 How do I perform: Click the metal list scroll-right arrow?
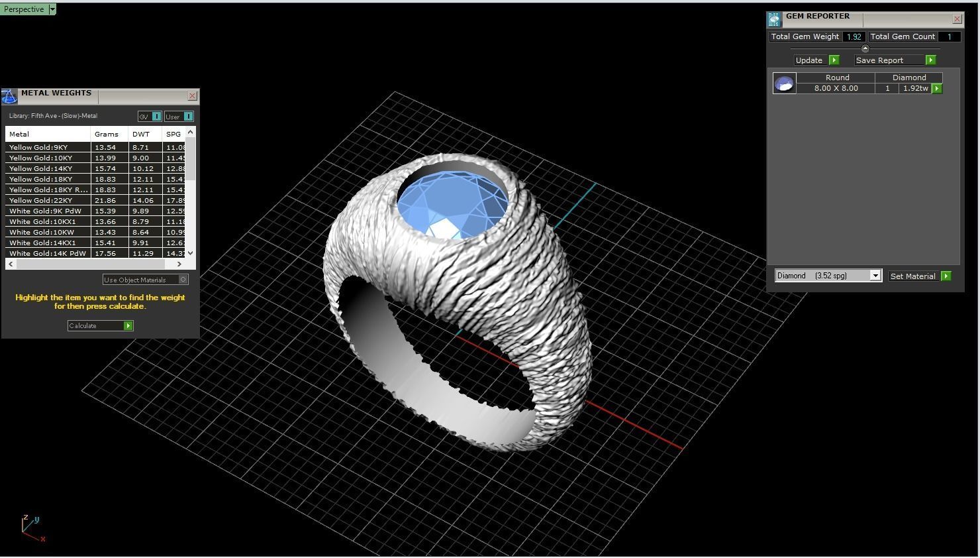click(x=179, y=264)
